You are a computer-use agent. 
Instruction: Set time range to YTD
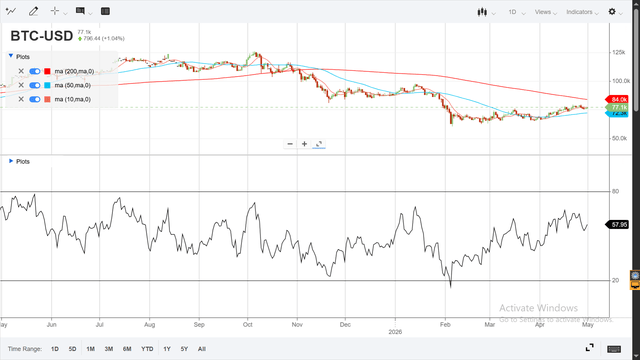[147, 349]
